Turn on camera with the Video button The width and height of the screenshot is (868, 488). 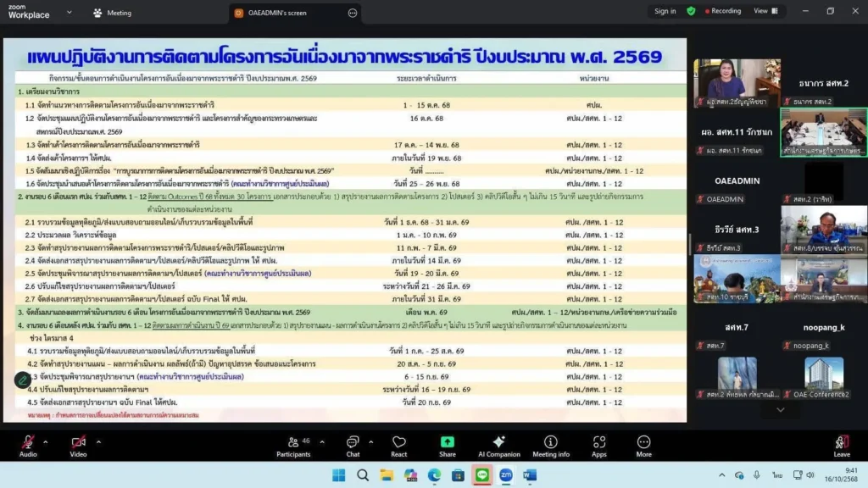click(78, 446)
